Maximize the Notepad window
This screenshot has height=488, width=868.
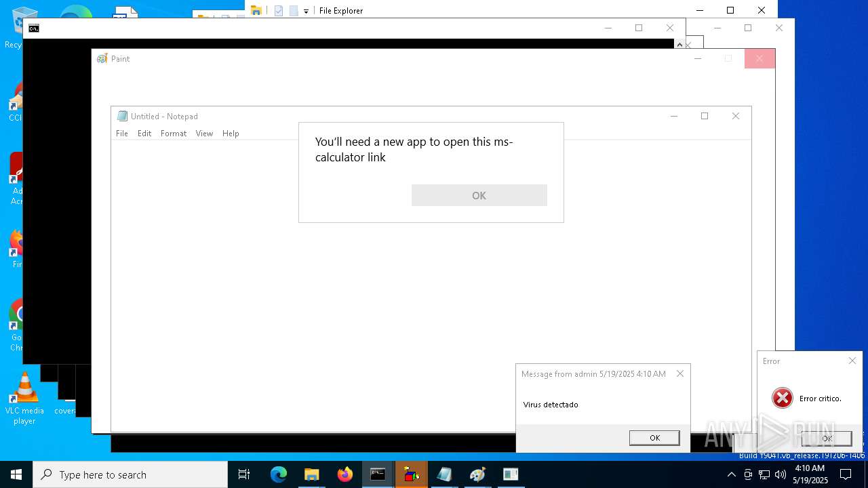pos(705,116)
